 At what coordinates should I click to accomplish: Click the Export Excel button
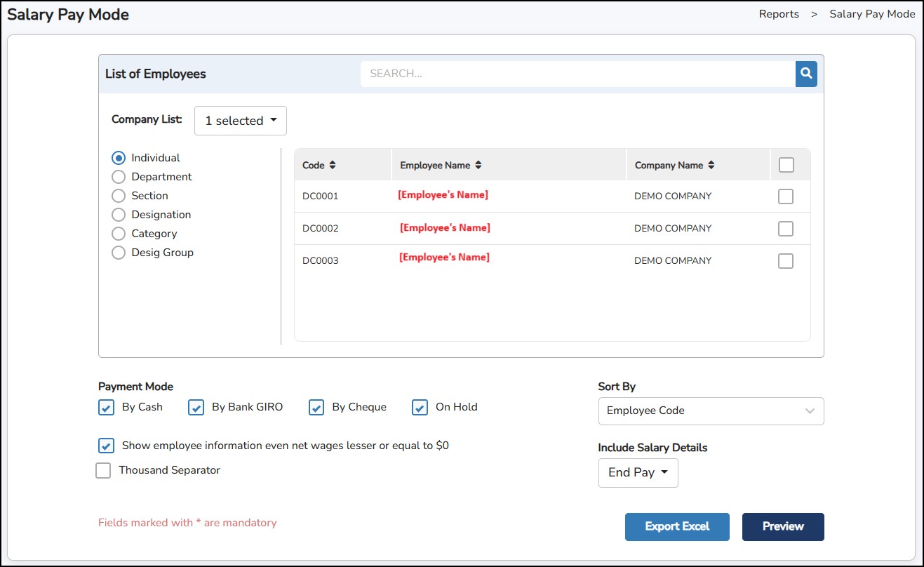[677, 527]
